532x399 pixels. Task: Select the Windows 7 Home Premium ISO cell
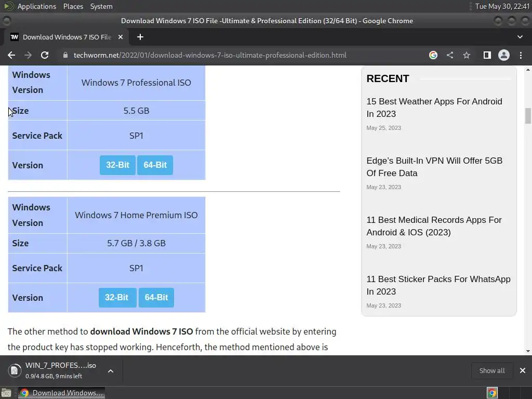[x=136, y=215]
